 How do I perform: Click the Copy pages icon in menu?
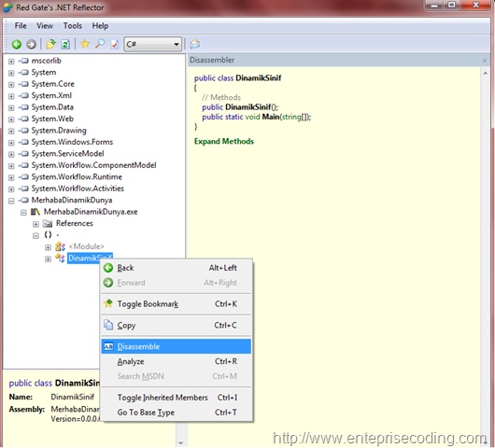click(x=108, y=325)
